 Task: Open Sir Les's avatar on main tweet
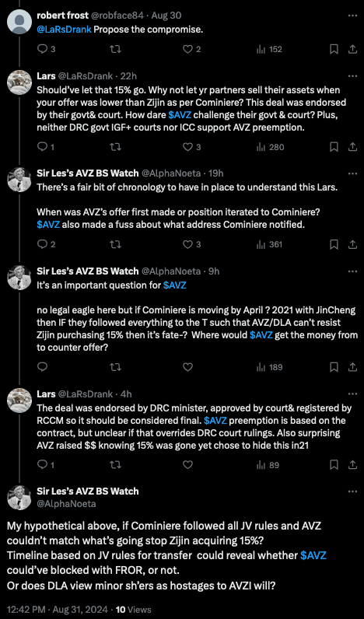point(19,498)
